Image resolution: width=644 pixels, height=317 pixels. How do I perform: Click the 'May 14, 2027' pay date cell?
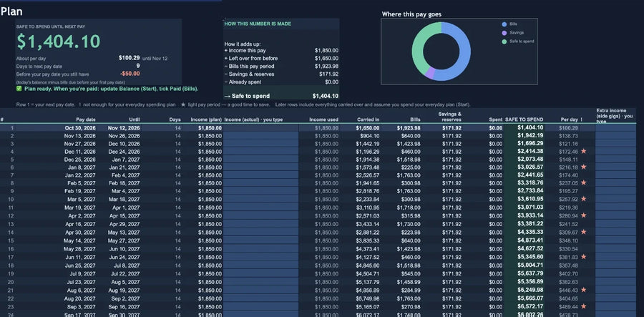(79, 240)
